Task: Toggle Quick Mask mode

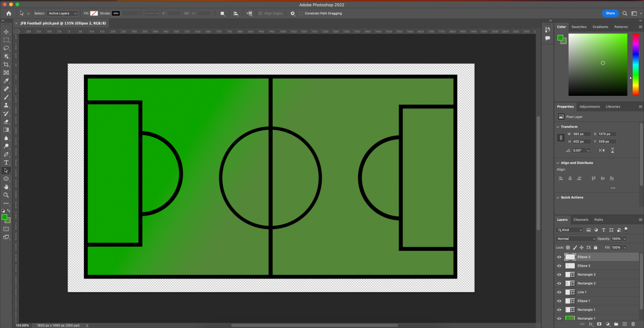Action: tap(6, 229)
